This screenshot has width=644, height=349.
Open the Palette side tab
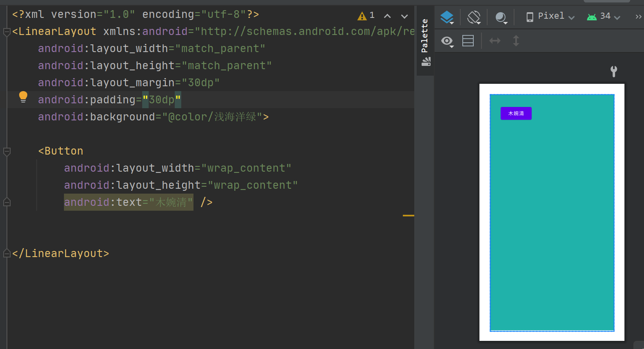pos(425,41)
